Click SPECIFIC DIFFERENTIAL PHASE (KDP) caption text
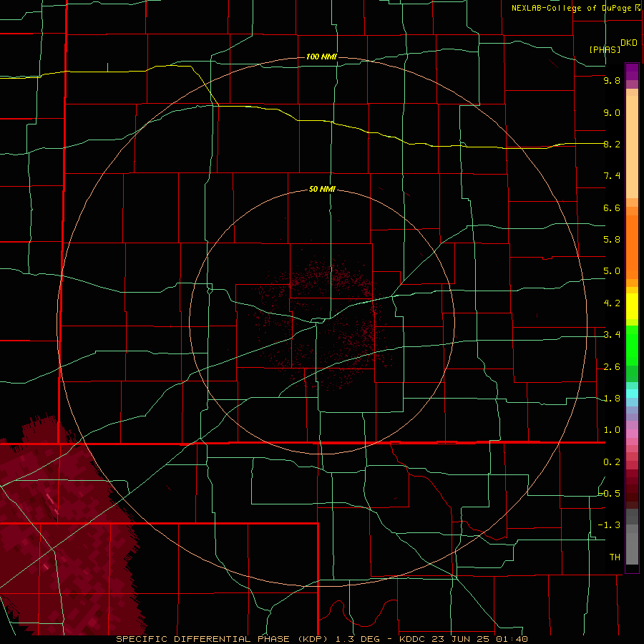The width and height of the screenshot is (644, 644). point(223,639)
